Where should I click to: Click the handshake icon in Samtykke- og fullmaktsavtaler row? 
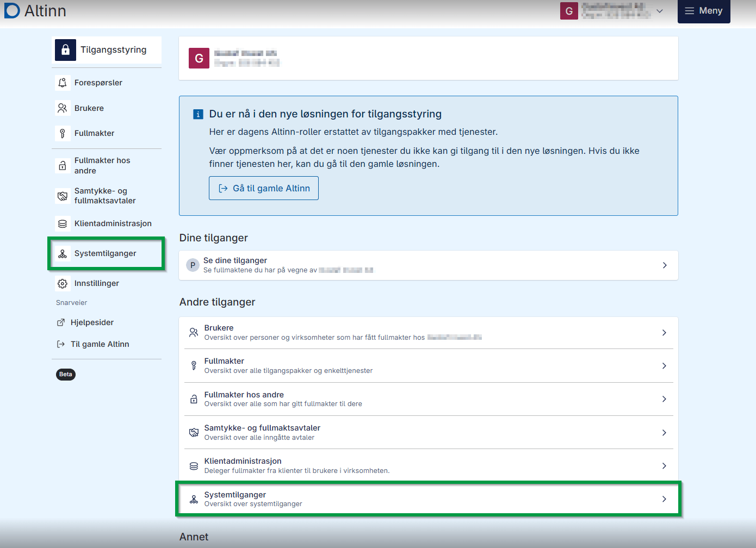(194, 433)
